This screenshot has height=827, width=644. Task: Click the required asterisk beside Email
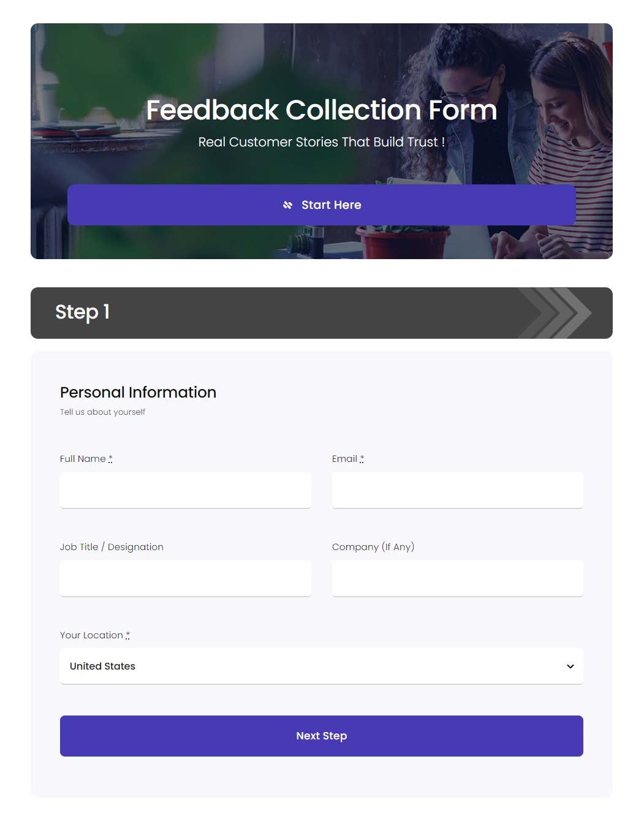362,458
